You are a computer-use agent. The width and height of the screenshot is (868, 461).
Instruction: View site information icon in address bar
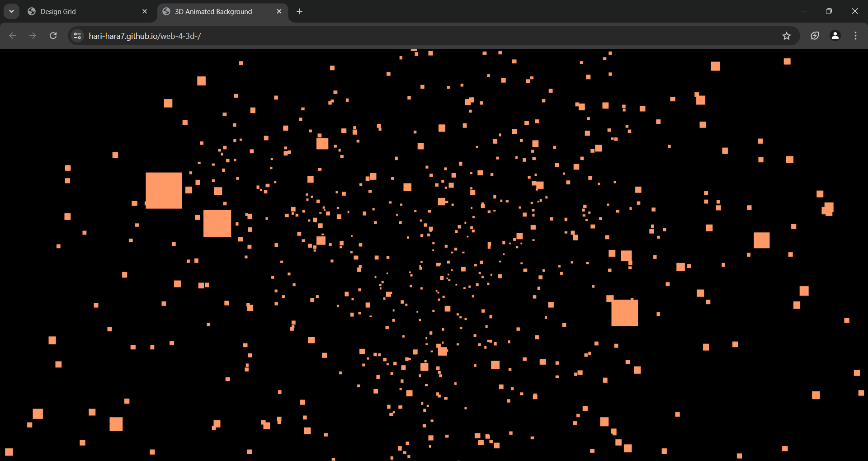tap(78, 36)
